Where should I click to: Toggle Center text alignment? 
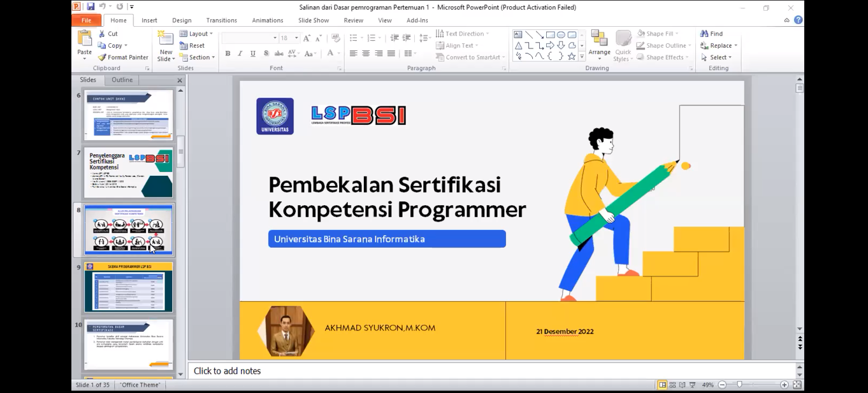coord(366,54)
